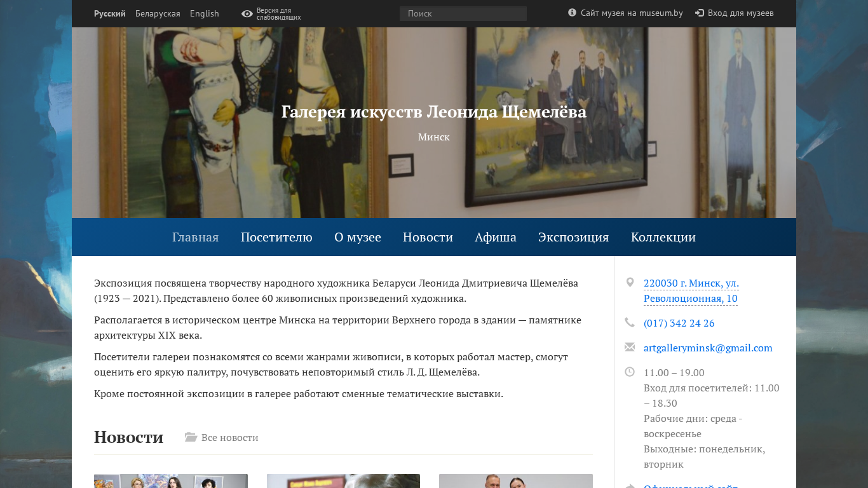The width and height of the screenshot is (868, 488).
Task: Click email artgalleryminsk@gmail.com
Action: click(708, 348)
